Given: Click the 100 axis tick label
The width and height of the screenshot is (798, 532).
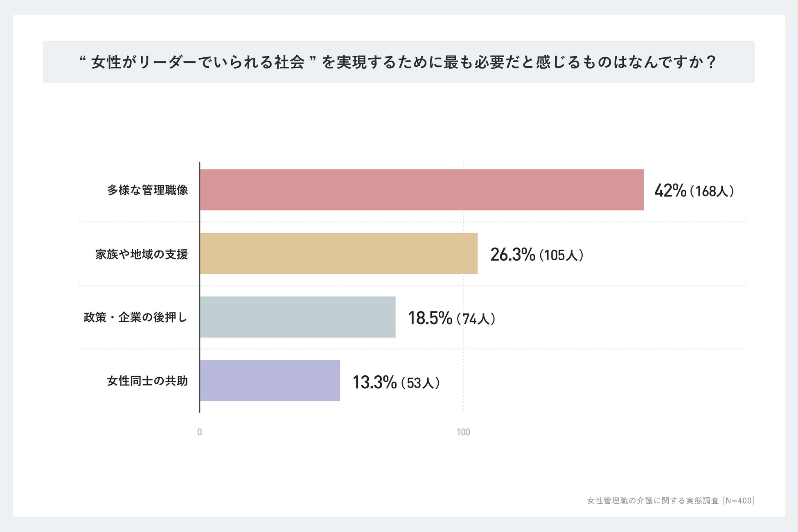Looking at the screenshot, I should (463, 432).
